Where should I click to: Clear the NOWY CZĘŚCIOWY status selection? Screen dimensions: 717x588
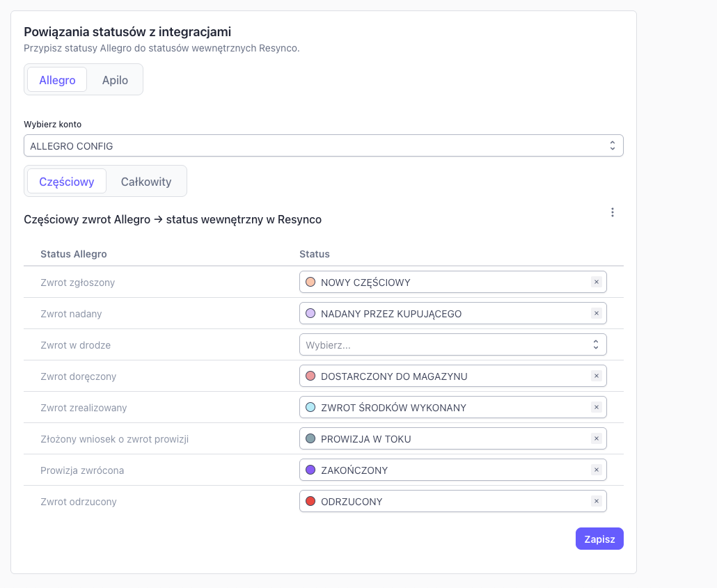(x=597, y=282)
